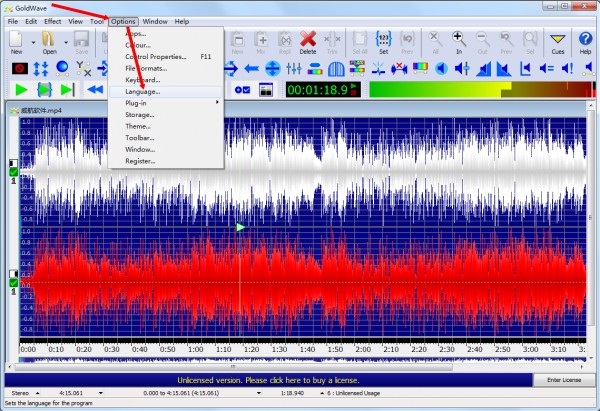The width and height of the screenshot is (600, 411).
Task: Open the File menu
Action: click(13, 21)
